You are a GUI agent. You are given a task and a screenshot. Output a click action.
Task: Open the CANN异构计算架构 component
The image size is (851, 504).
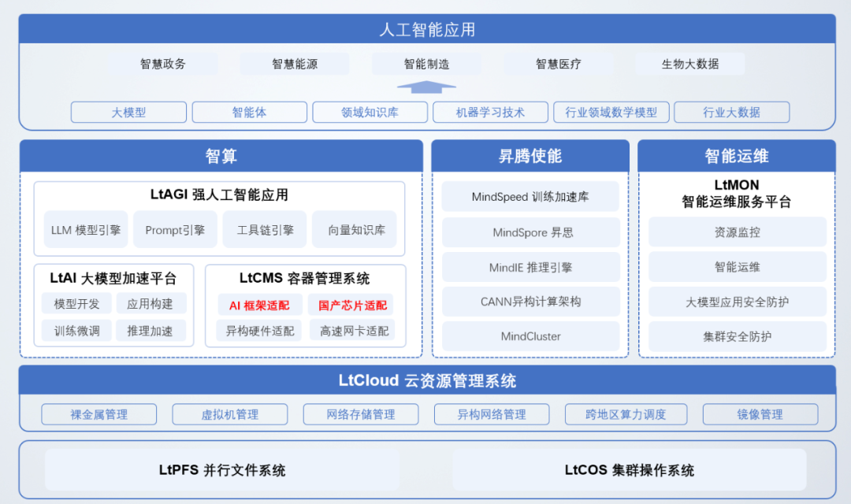530,302
